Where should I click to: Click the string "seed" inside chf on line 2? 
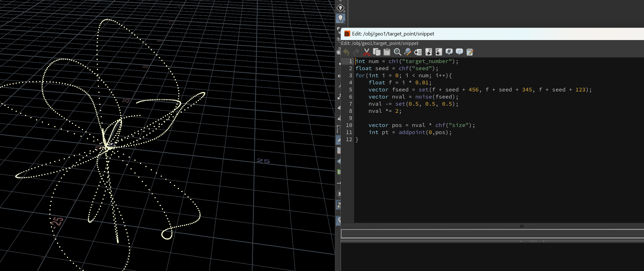[x=422, y=68]
